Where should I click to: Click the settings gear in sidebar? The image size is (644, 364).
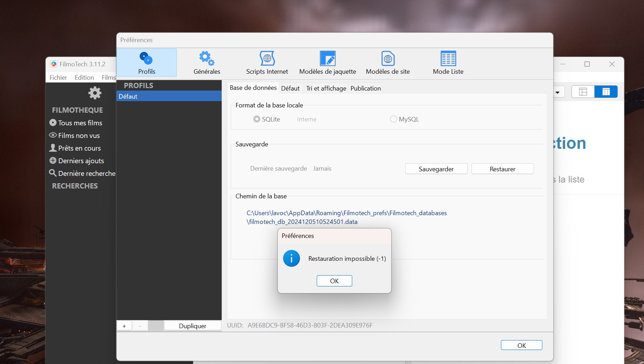click(95, 93)
